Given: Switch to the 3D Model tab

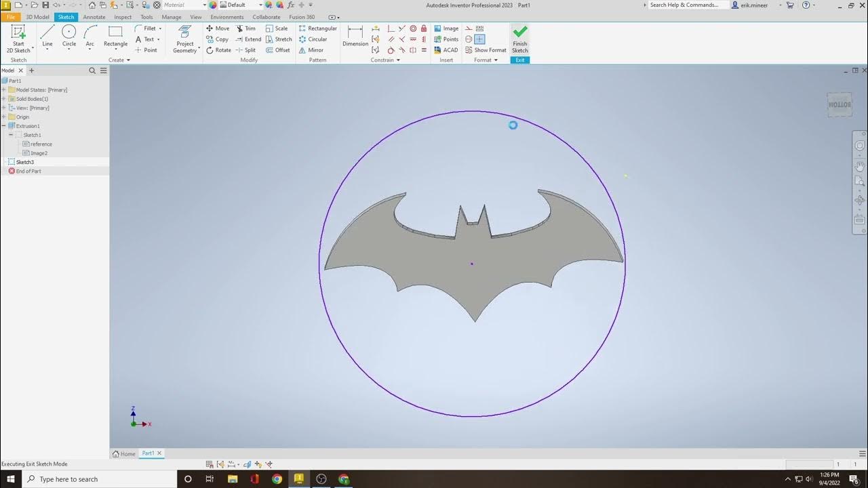Looking at the screenshot, I should (x=38, y=17).
